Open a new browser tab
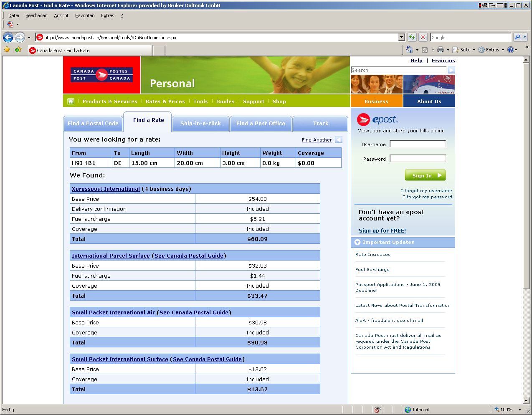The image size is (532, 415). pyautogui.click(x=159, y=51)
